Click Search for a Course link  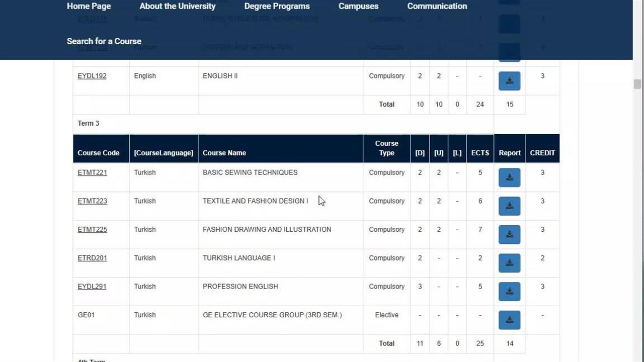[104, 41]
